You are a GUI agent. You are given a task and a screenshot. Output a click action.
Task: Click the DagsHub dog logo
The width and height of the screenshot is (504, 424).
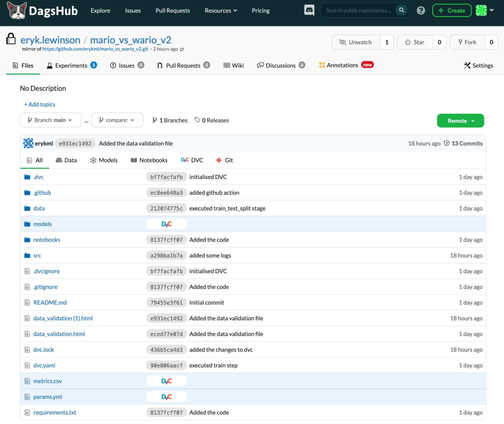[17, 10]
